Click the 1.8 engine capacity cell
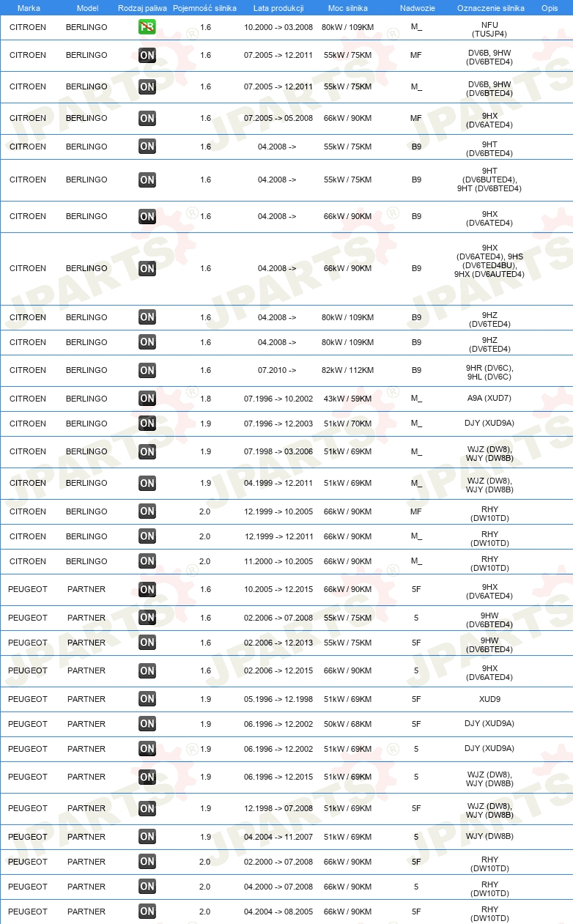The width and height of the screenshot is (573, 924). pos(205,399)
